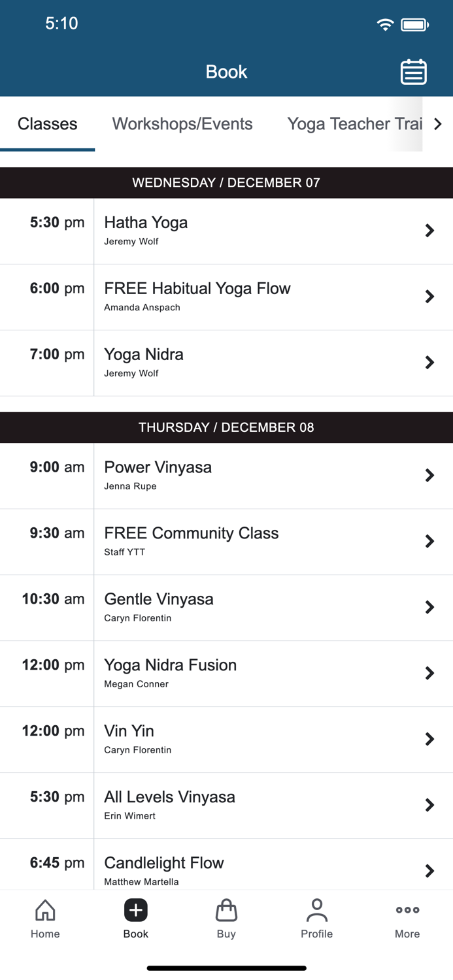Open FREE Habitual Yoga Flow details chevron

[429, 297]
